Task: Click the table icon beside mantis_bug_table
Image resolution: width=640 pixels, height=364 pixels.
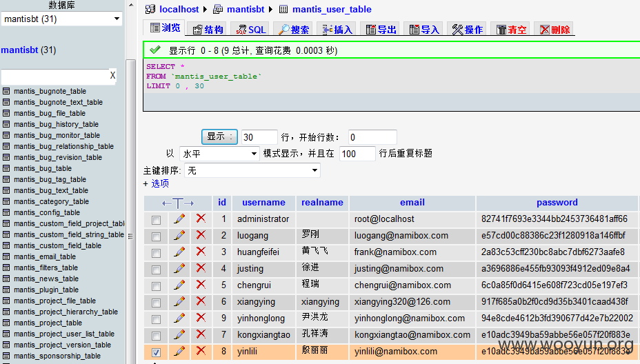Action: [6, 168]
